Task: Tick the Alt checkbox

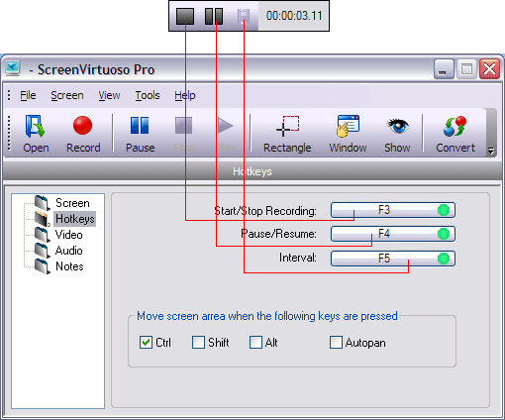Action: click(x=255, y=343)
